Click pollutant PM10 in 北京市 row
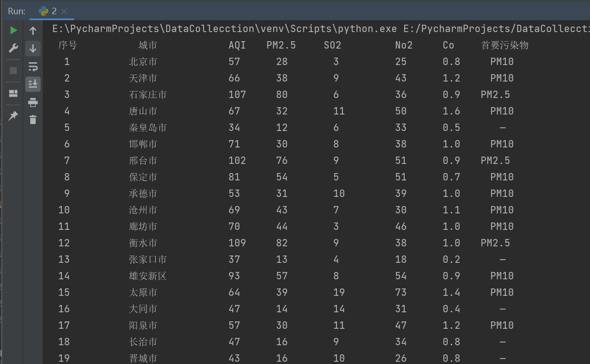The width and height of the screenshot is (590, 364). click(x=502, y=62)
